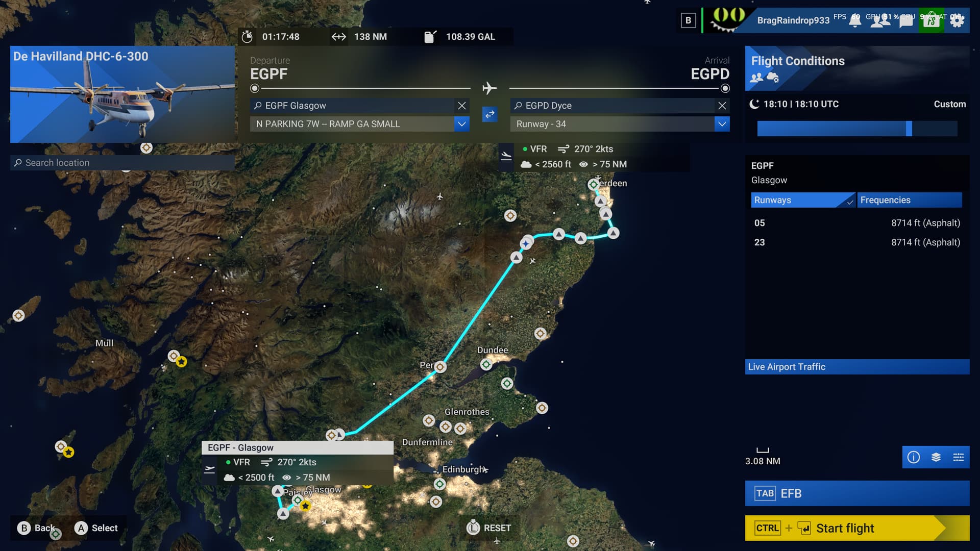
Task: Expand the Runway - 34 dropdown
Action: 722,124
